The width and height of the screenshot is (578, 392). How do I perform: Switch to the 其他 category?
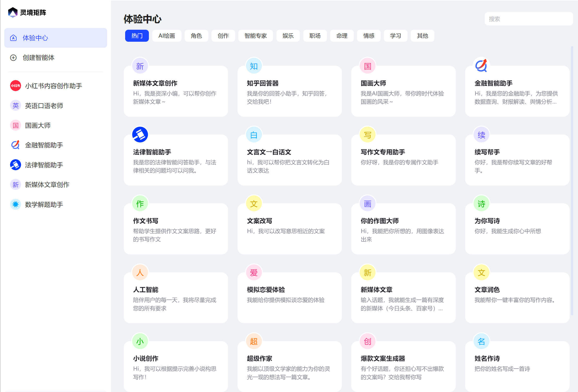(422, 35)
